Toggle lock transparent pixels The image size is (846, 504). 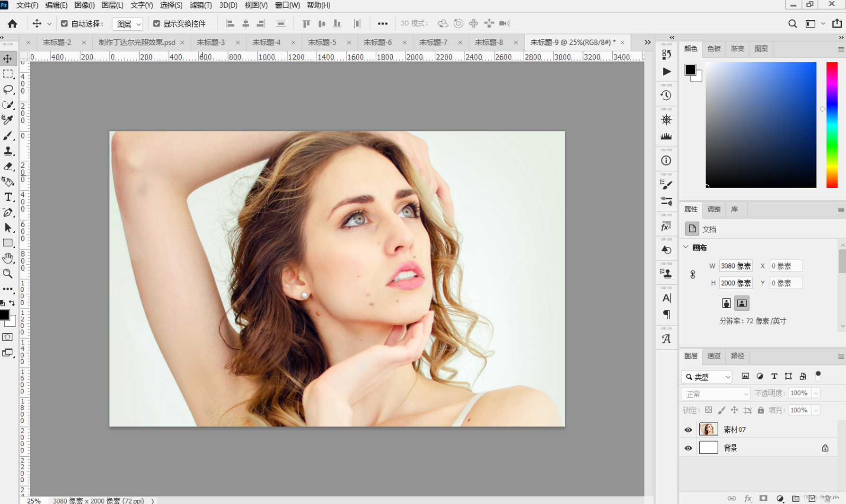(x=708, y=410)
